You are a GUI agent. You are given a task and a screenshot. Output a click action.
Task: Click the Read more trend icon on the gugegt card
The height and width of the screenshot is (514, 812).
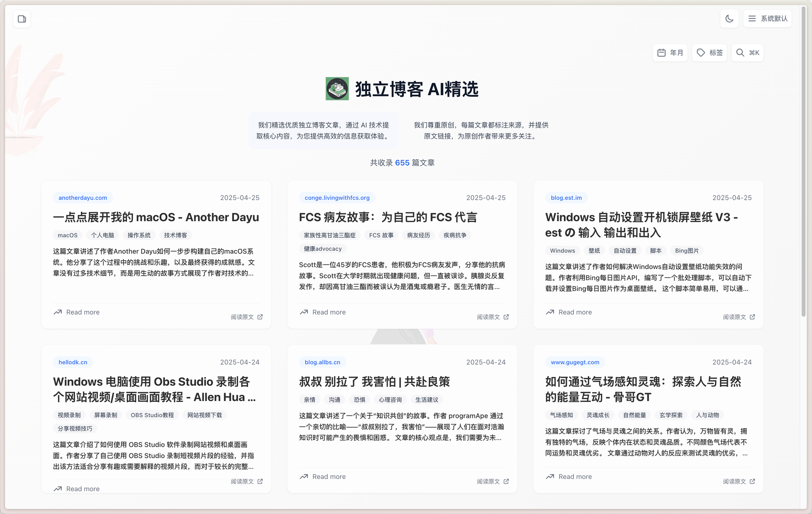550,477
